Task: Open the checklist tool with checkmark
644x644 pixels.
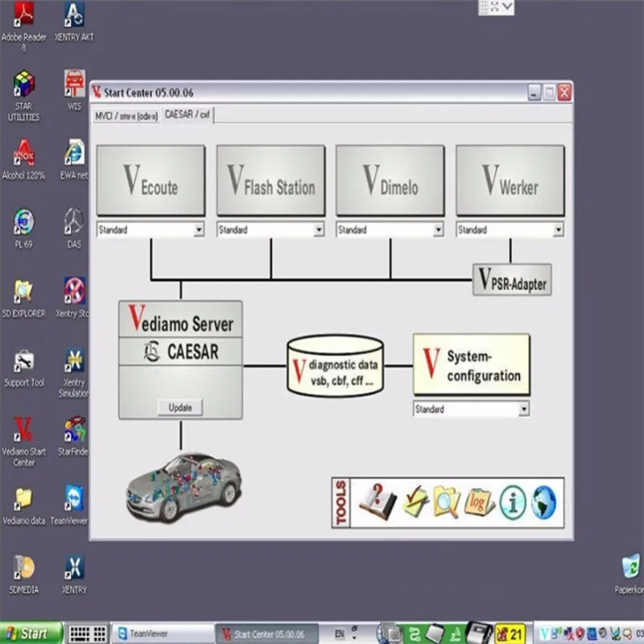Action: tap(415, 502)
